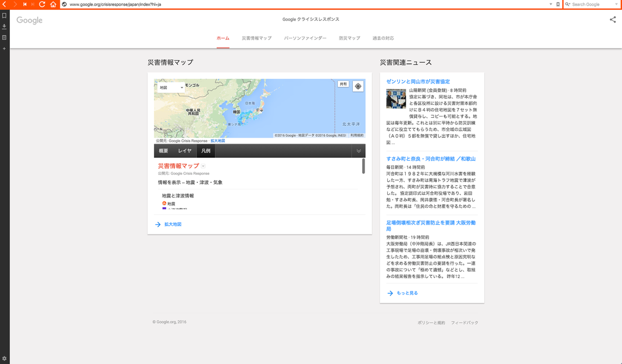The height and width of the screenshot is (364, 622).
Task: Open site info globe icon in address bar
Action: click(65, 5)
